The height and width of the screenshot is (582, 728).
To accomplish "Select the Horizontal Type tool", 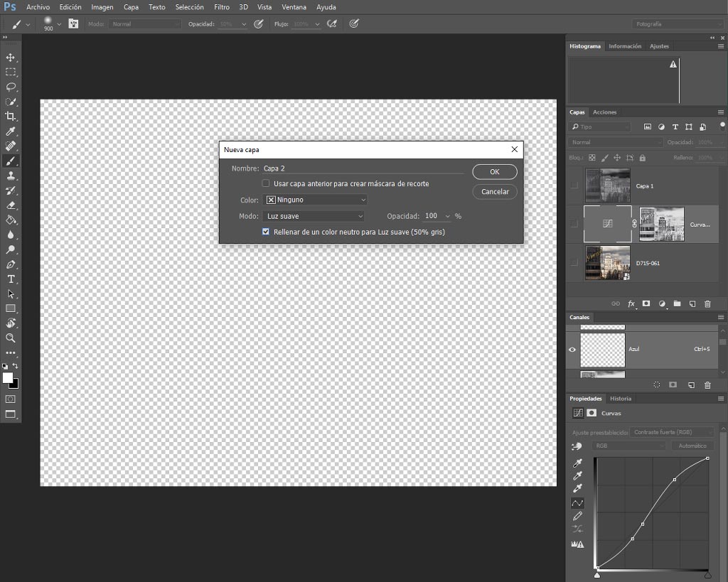I will (x=10, y=279).
